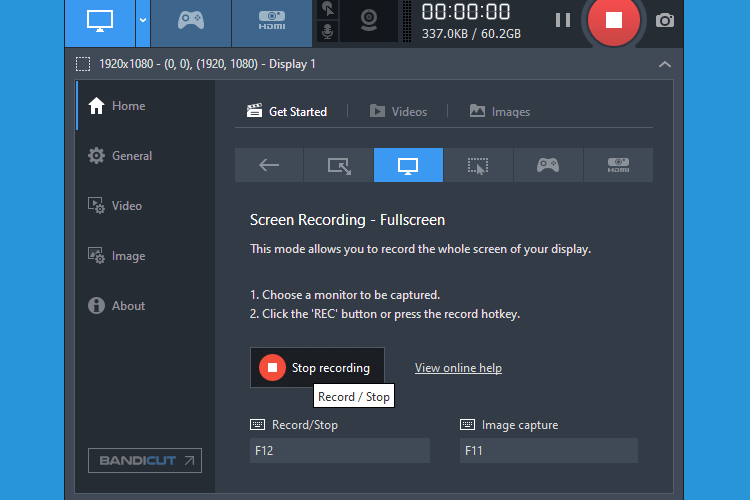Switch to game recording mode in top bar

[x=191, y=22]
